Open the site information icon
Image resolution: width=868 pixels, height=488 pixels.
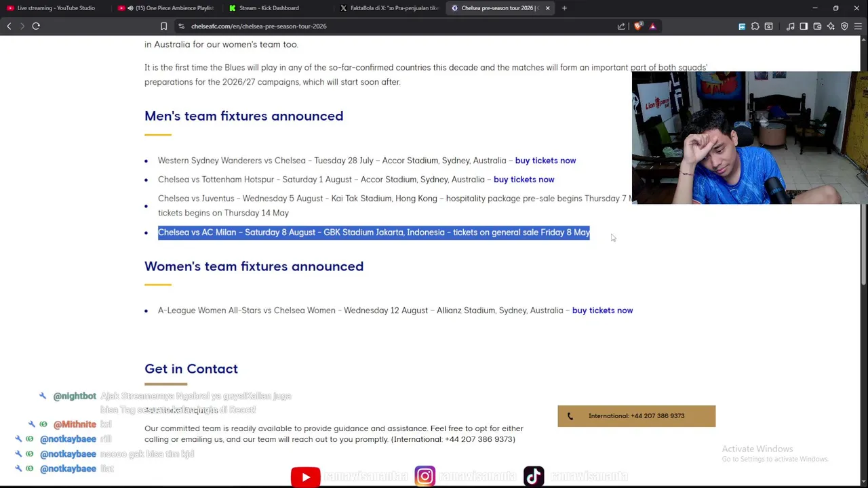point(182,26)
